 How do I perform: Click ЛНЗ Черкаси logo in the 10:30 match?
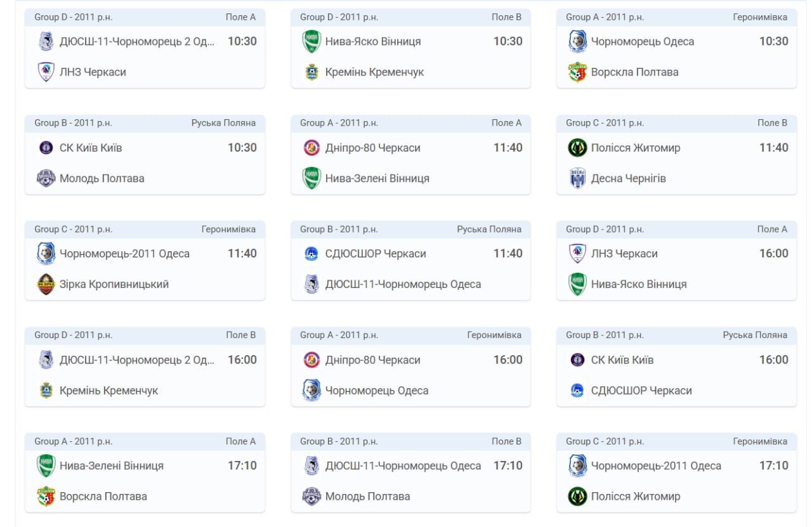(x=46, y=72)
